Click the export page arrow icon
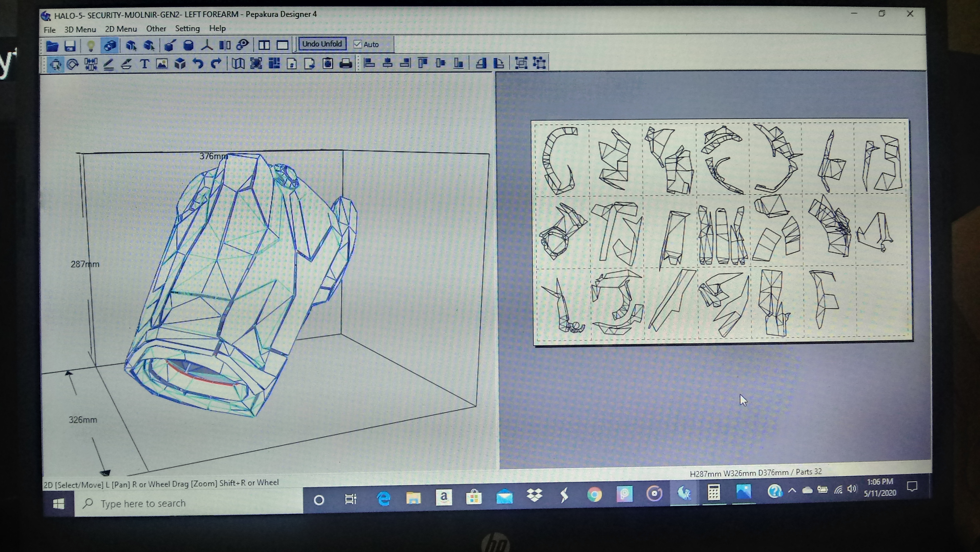The width and height of the screenshot is (980, 552). tap(310, 64)
